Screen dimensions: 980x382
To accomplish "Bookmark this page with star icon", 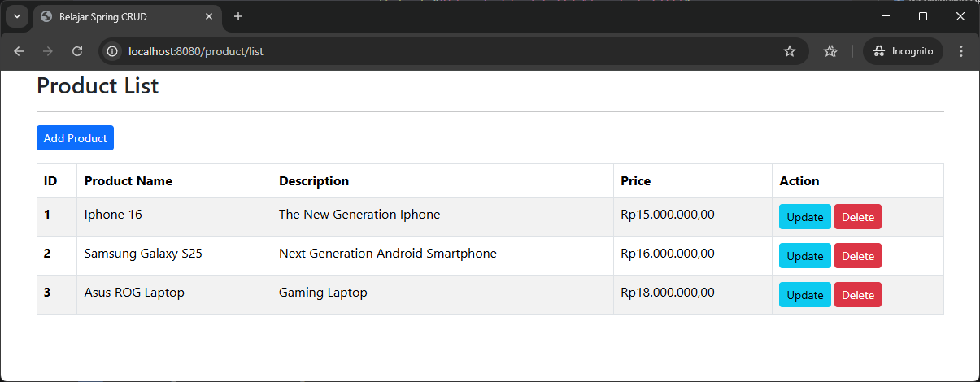I will tap(789, 51).
